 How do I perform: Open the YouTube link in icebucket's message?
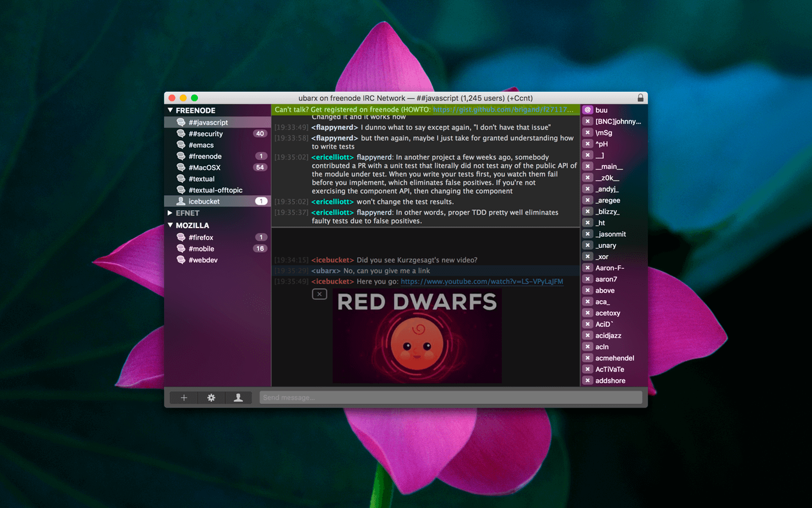pyautogui.click(x=482, y=282)
